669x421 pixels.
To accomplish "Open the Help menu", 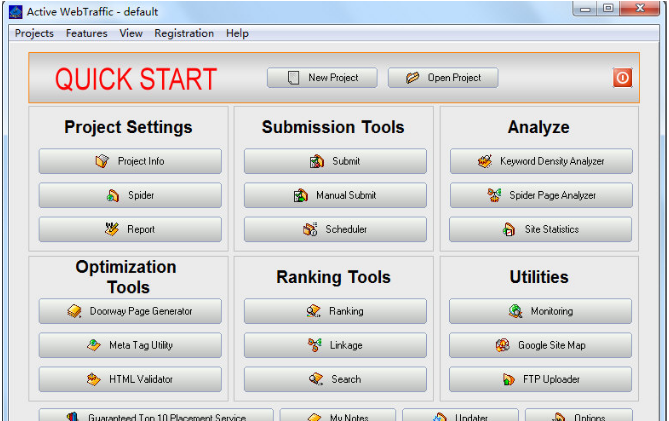I will coord(237,33).
